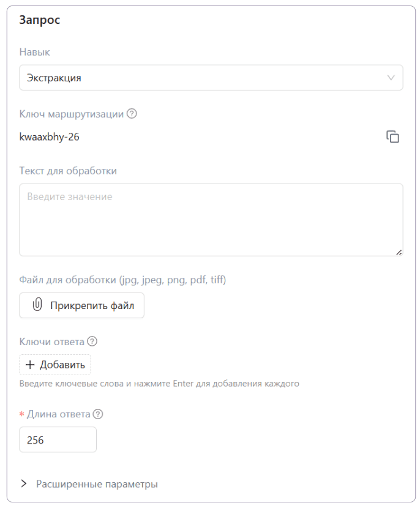Click into the Длина ответа field with 256
The width and height of the screenshot is (420, 511).
(x=58, y=439)
